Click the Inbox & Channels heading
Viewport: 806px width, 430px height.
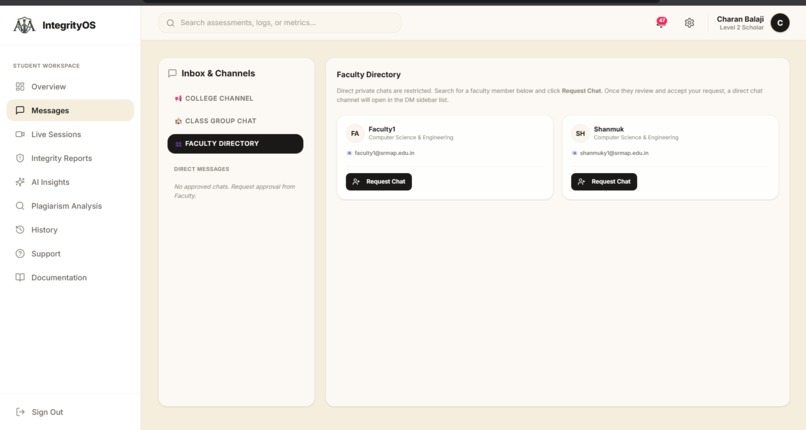click(x=218, y=73)
